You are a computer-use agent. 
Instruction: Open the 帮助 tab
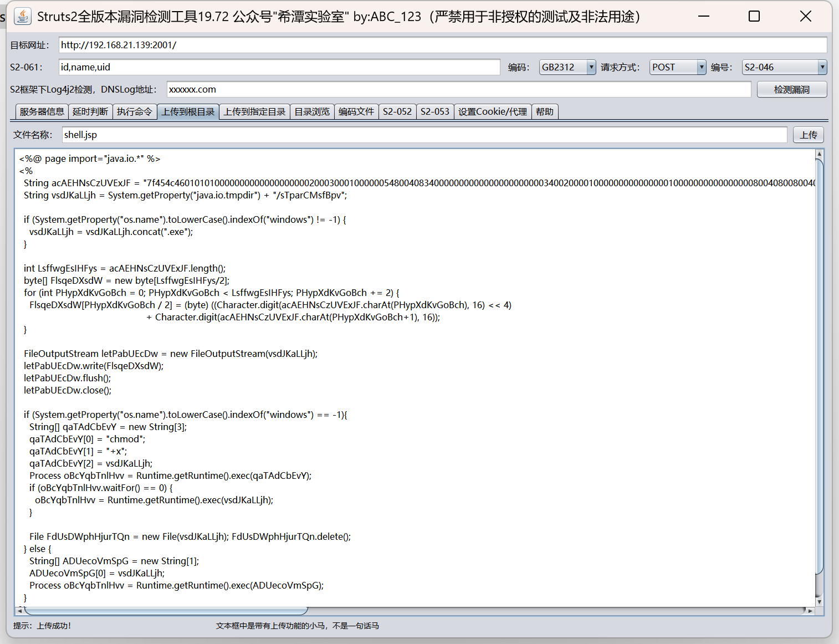tap(545, 112)
